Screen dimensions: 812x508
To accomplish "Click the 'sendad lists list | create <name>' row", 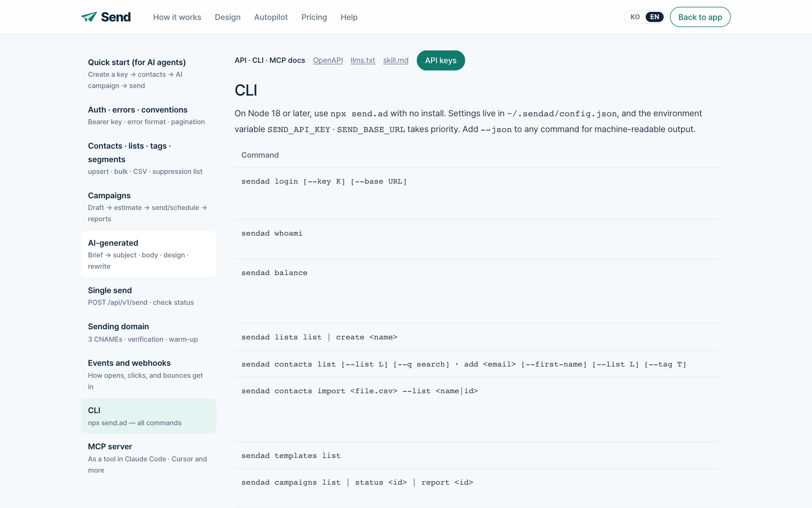I will pyautogui.click(x=477, y=337).
